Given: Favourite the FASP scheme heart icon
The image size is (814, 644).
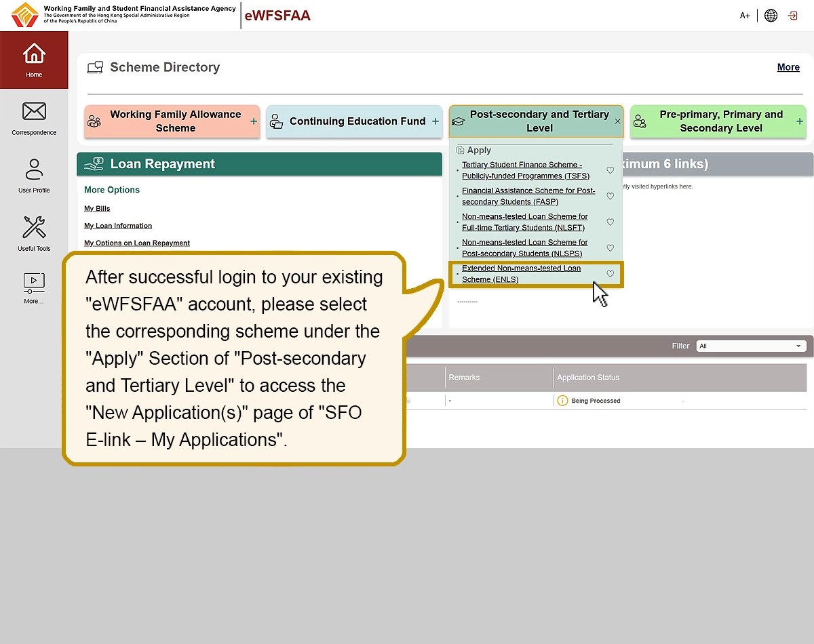Looking at the screenshot, I should (610, 197).
